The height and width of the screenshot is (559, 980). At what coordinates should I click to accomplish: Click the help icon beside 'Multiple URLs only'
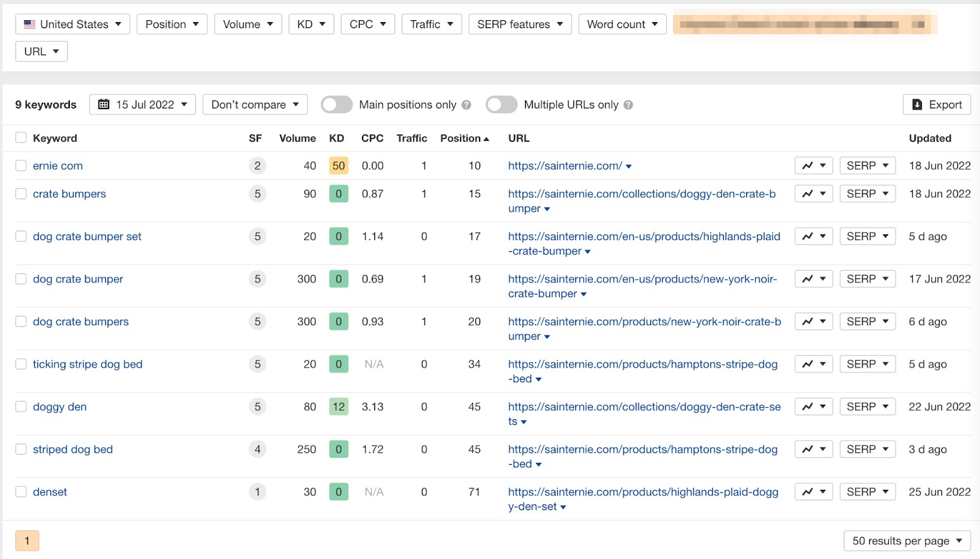(x=628, y=105)
